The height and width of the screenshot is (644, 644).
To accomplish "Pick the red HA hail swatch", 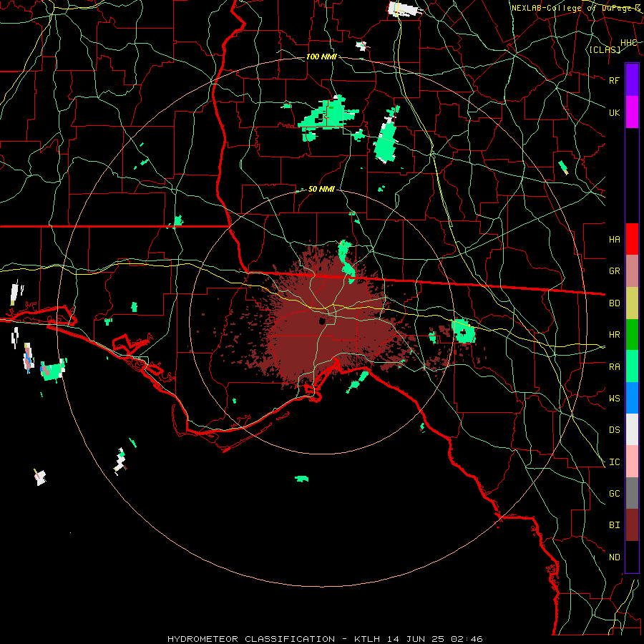I will tap(632, 239).
